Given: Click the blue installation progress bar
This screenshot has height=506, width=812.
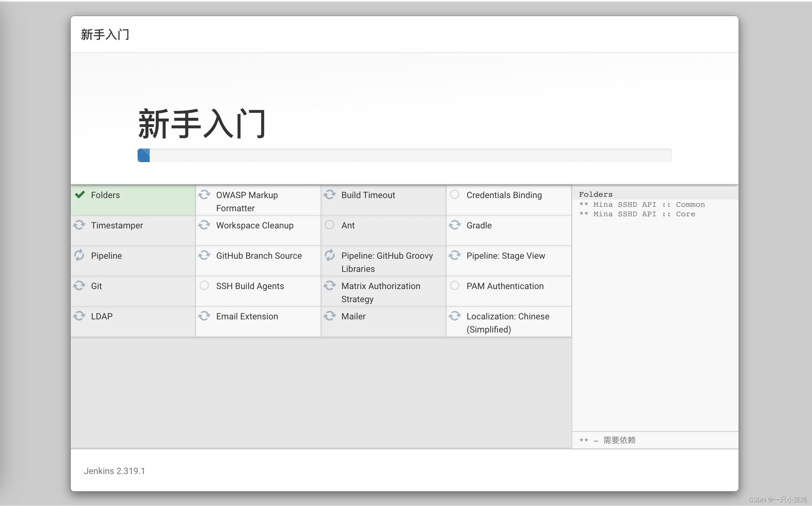Looking at the screenshot, I should pos(144,155).
